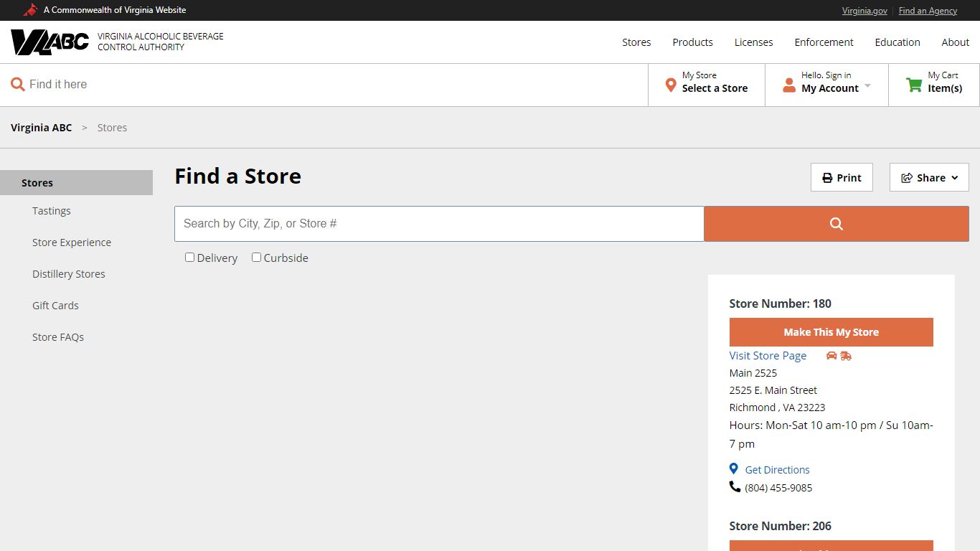Open Distillery Stores sidebar link
Viewport: 980px width, 551px height.
(x=69, y=274)
